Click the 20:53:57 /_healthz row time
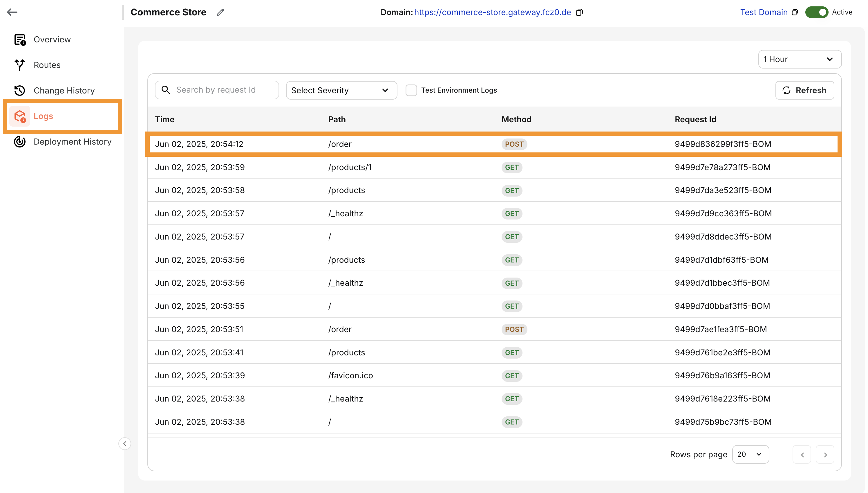Screen dimensions: 868x493 click(199, 213)
